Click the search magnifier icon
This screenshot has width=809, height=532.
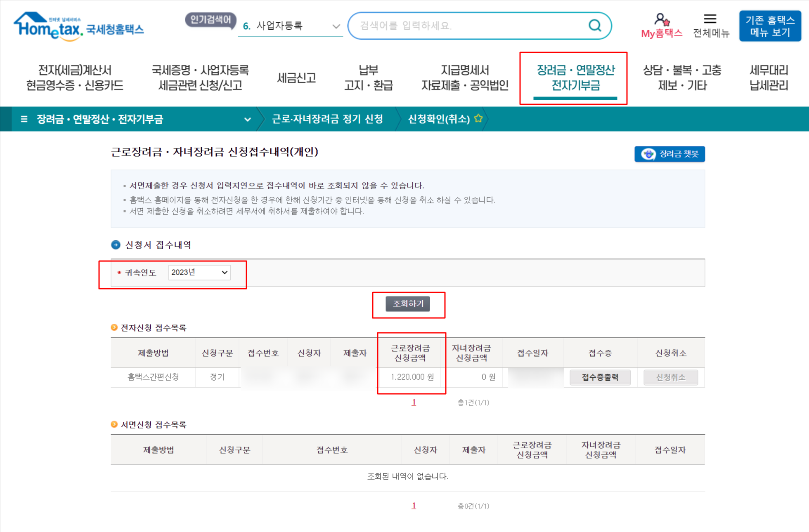pos(594,26)
